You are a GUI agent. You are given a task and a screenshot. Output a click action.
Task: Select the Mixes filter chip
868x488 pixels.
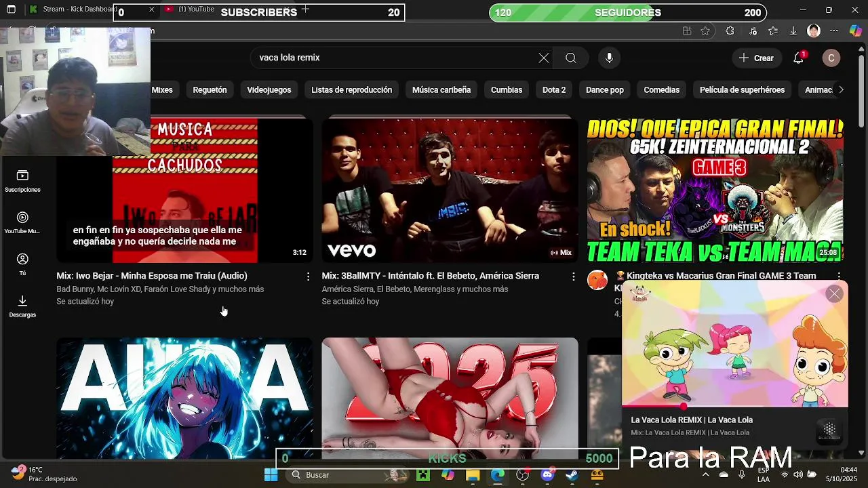161,90
